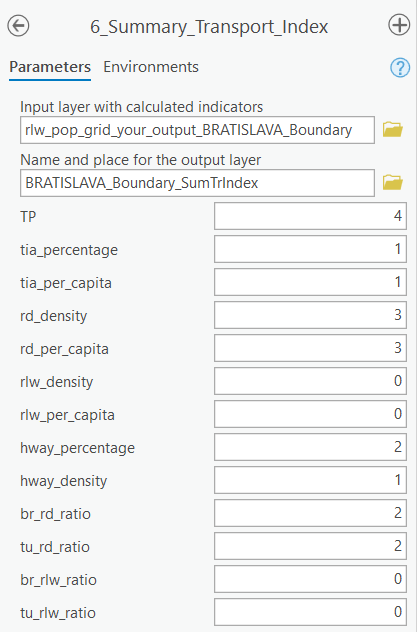The image size is (417, 632).
Task: Select the Parameters tab
Action: click(x=50, y=67)
